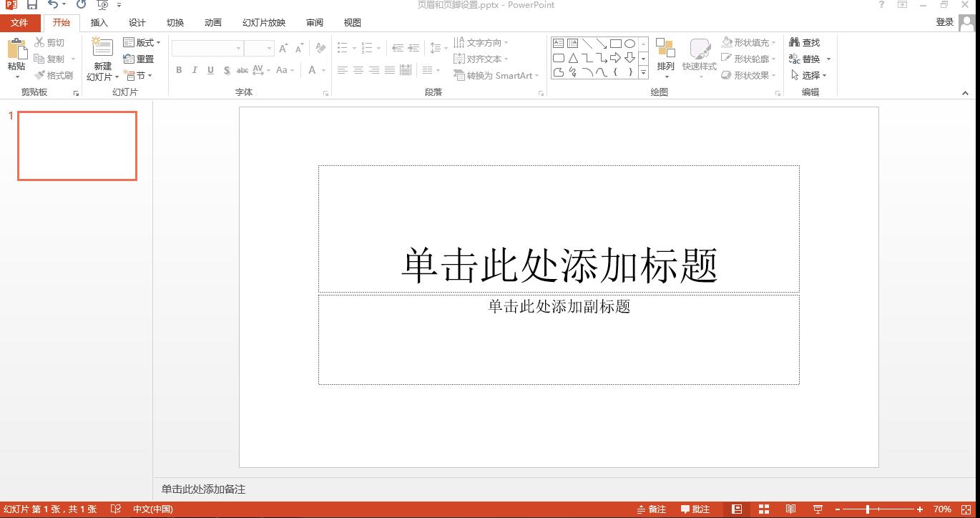Image resolution: width=980 pixels, height=518 pixels.
Task: Click the Paste clipboard icon
Action: coord(16,49)
